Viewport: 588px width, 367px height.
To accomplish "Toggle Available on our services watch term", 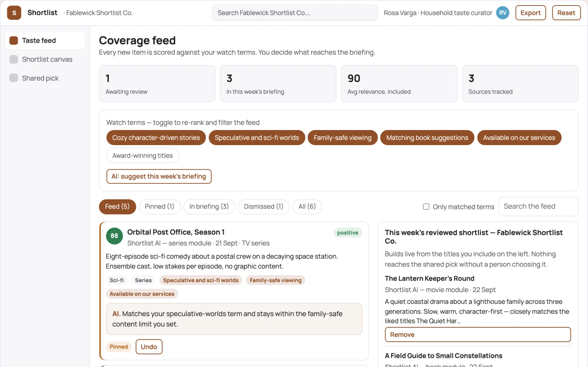I will click(x=519, y=138).
